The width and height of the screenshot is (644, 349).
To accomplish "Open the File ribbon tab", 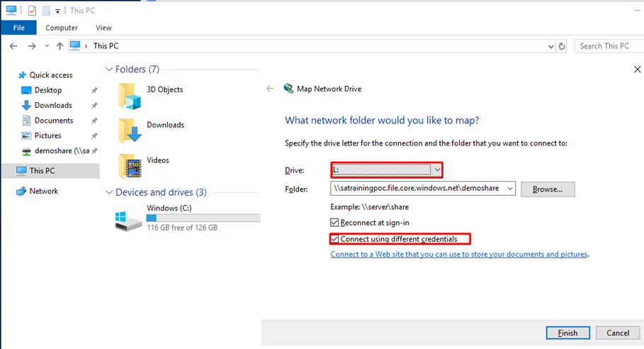I will click(x=19, y=28).
